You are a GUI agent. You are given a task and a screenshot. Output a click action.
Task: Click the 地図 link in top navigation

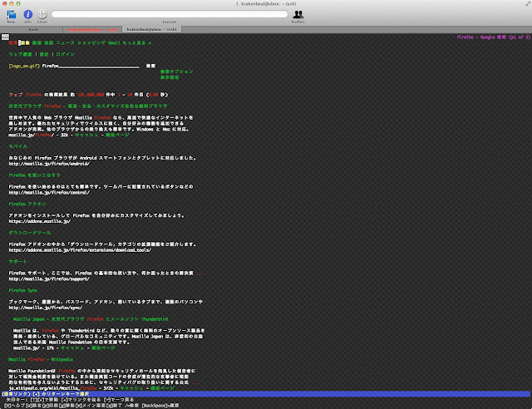point(48,42)
